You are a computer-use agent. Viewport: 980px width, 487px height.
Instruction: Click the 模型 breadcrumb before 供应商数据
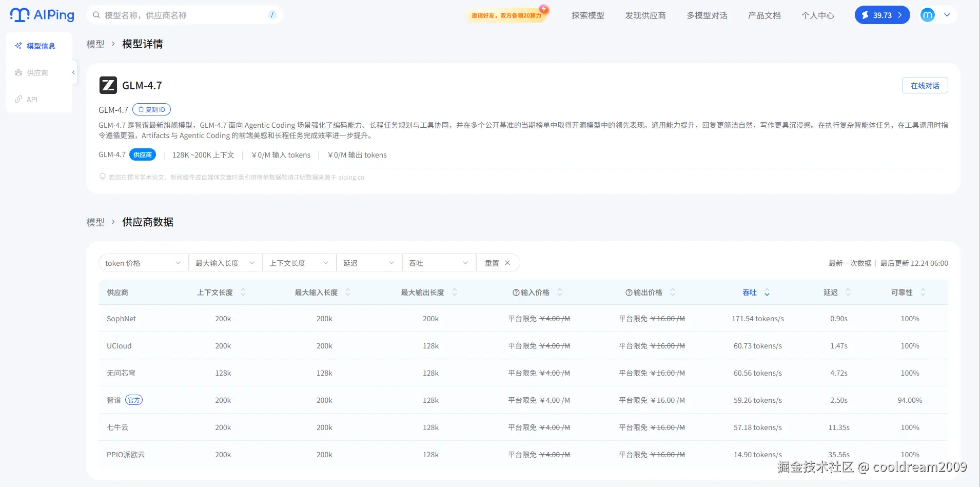point(95,222)
